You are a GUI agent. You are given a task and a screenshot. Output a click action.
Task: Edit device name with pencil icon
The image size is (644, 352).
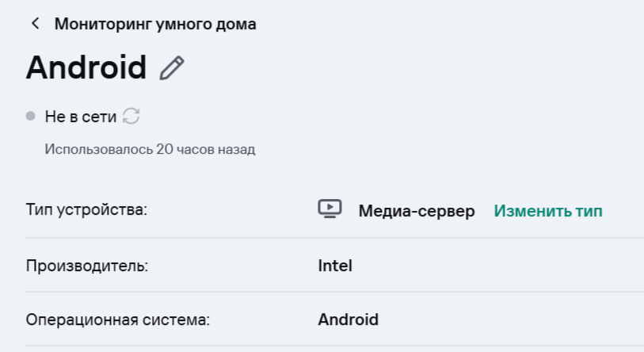tap(172, 68)
